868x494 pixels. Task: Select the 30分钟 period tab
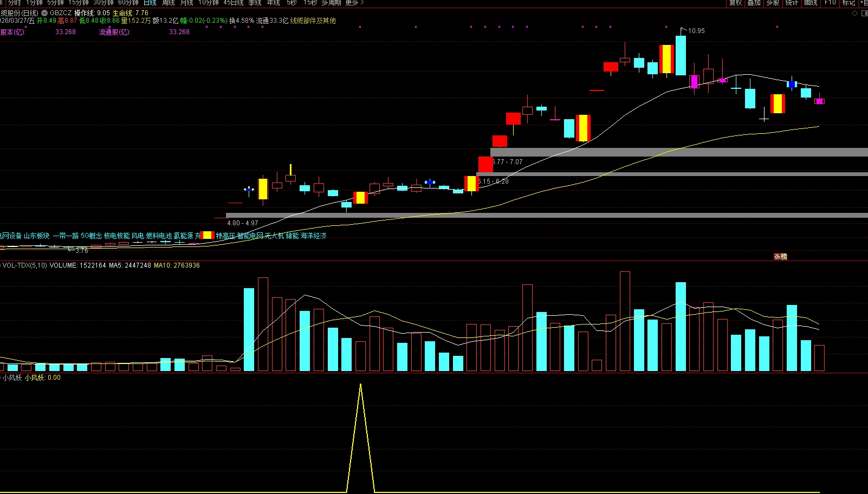(103, 3)
